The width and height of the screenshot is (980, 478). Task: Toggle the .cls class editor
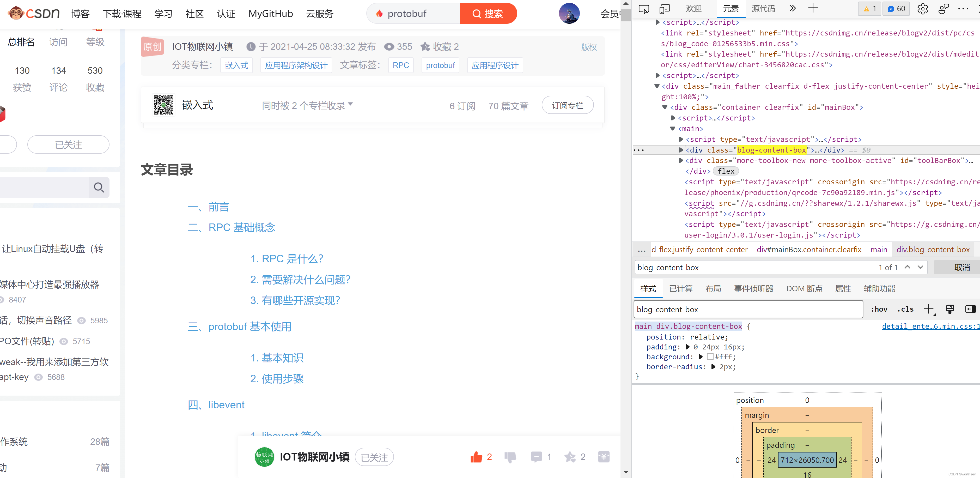(x=905, y=309)
